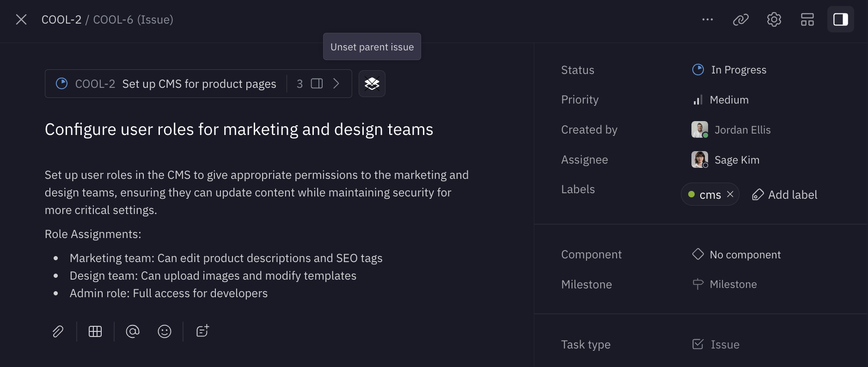Copy issue link with the chain icon
868x367 pixels.
pos(740,19)
